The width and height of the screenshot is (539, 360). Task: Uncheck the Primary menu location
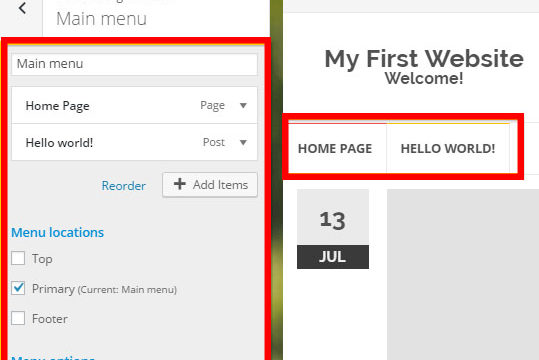click(x=18, y=288)
